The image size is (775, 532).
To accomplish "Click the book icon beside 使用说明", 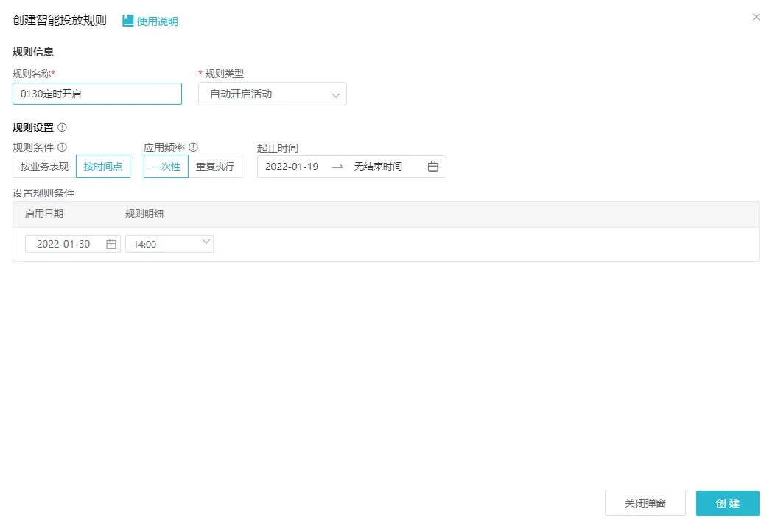I will coord(128,21).
